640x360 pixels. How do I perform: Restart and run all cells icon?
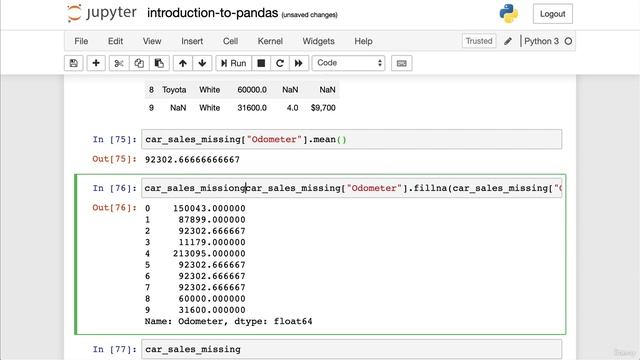(x=299, y=63)
